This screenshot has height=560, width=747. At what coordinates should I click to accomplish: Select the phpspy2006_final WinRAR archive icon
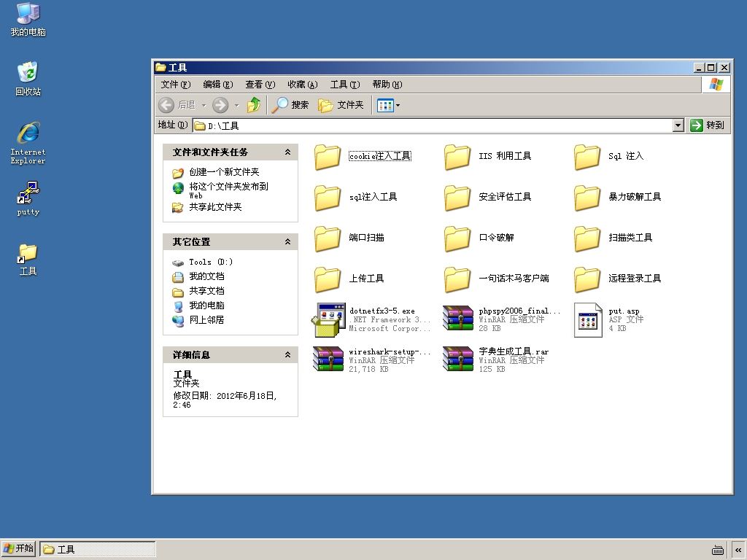tap(458, 318)
